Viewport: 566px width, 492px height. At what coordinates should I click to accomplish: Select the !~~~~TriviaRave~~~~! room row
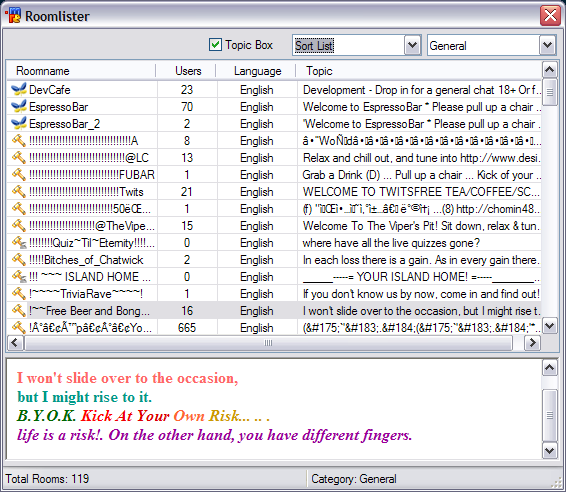[274, 294]
